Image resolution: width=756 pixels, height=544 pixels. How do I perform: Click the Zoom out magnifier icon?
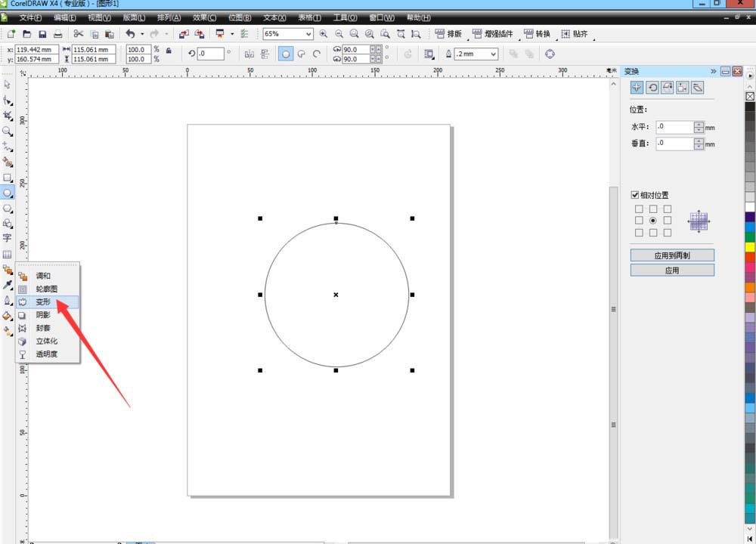pos(339,34)
